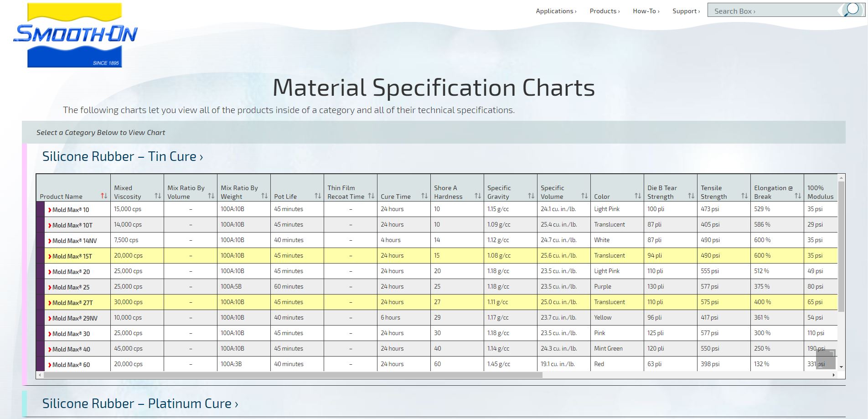The image size is (868, 419).
Task: Sort by Tensile Strength arrows icon
Action: tap(744, 196)
